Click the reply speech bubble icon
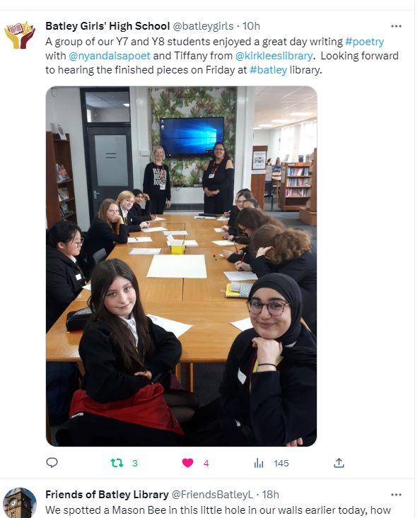 pos(52,463)
